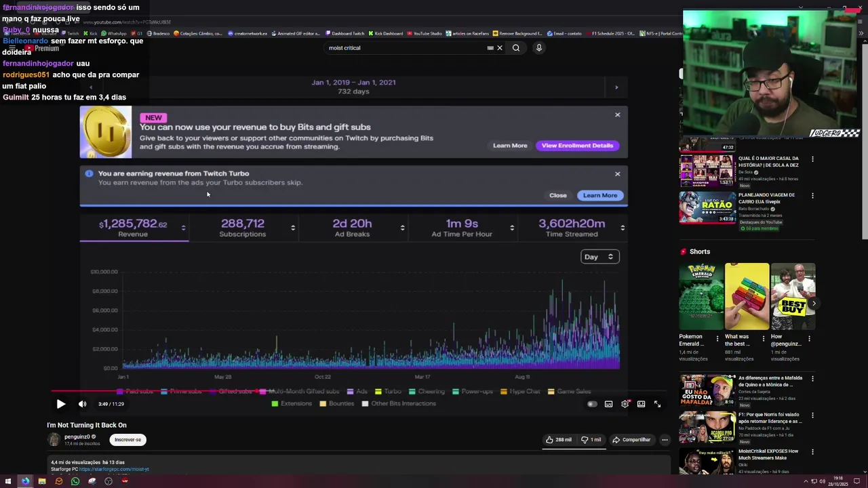Open the Ad Time Per Hour metric selector

(x=512, y=228)
